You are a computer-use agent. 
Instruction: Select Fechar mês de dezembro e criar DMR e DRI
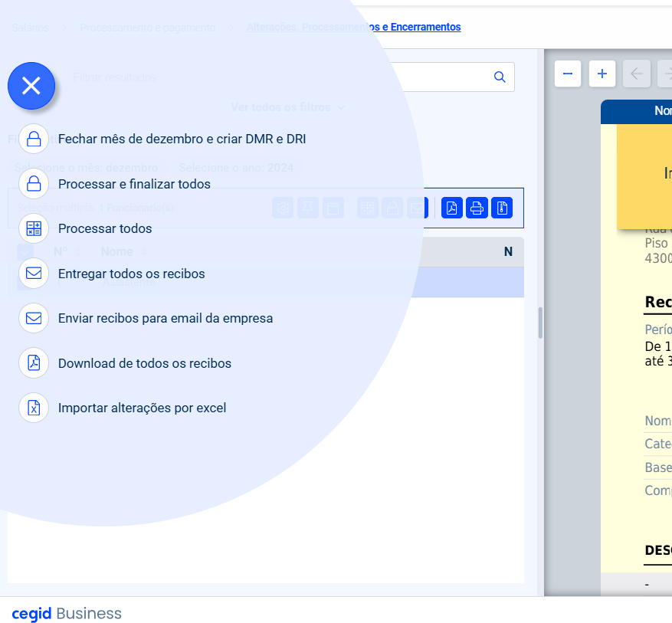182,139
